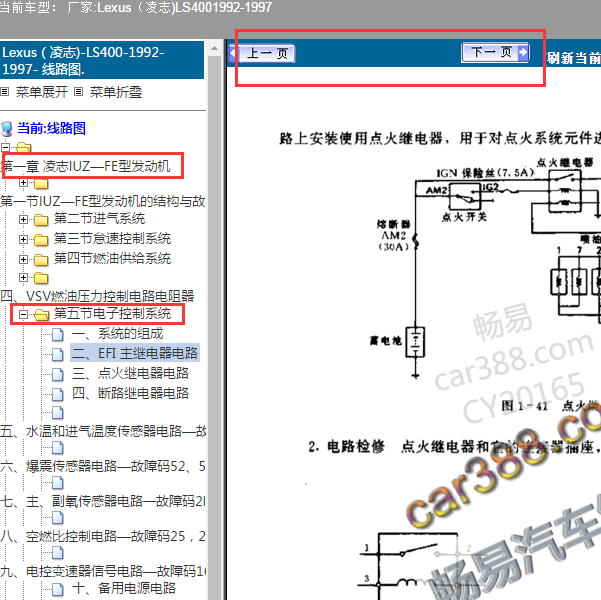Click the 当前:线路图 heading link
Image resolution: width=601 pixels, height=600 pixels.
(51, 128)
